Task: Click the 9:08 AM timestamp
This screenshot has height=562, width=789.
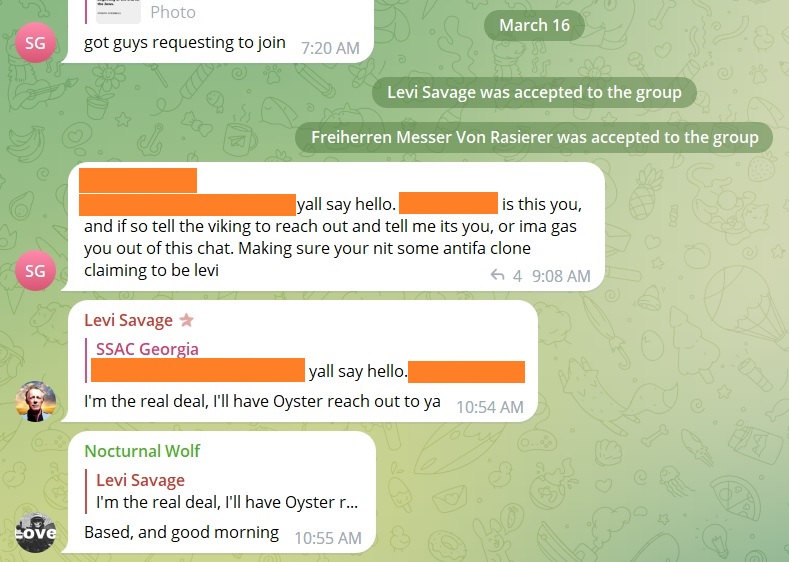Action: pos(561,276)
